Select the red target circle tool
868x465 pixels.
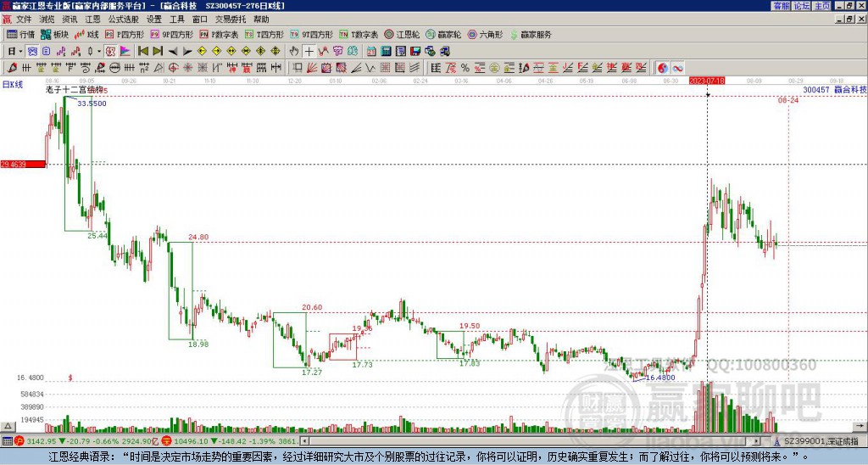point(173,68)
